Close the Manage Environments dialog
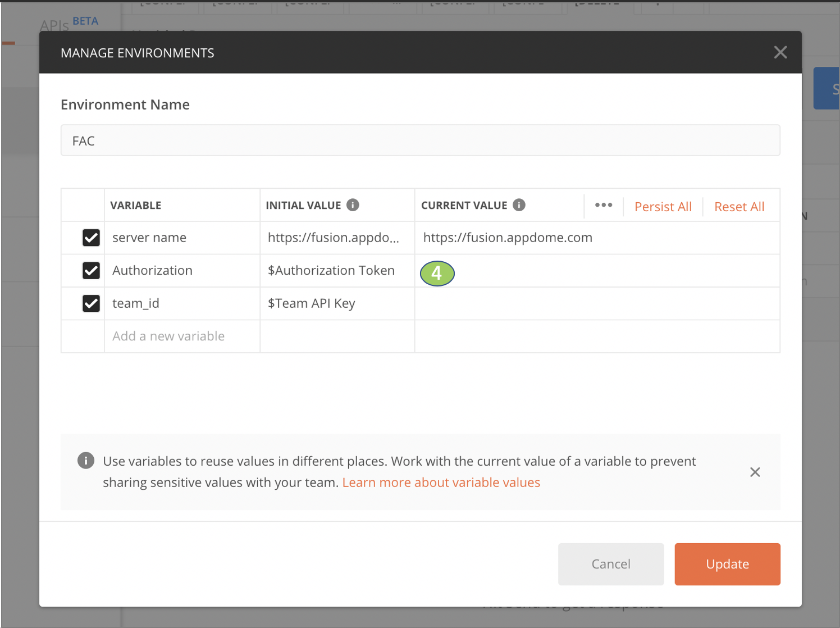Viewport: 840px width, 628px height. pyautogui.click(x=780, y=52)
